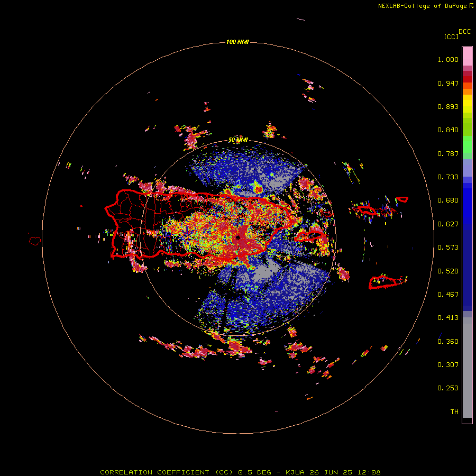Screen dimensions: 476x476
Task: Click the 0.413 scale value
Action: pos(448,318)
